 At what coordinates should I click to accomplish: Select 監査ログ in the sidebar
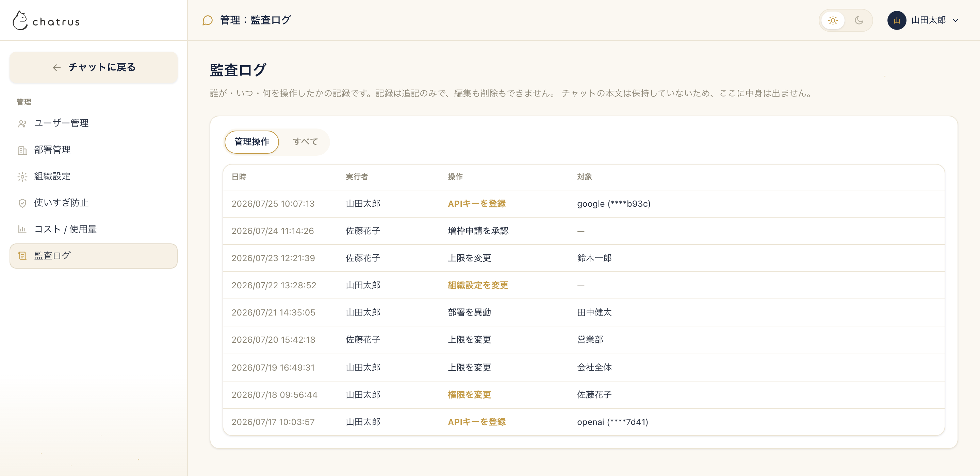point(94,256)
